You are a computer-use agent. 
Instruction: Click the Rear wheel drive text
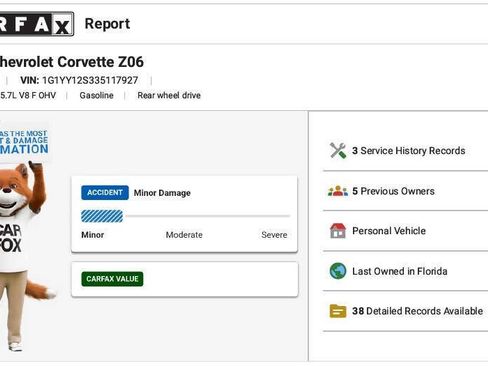point(169,95)
